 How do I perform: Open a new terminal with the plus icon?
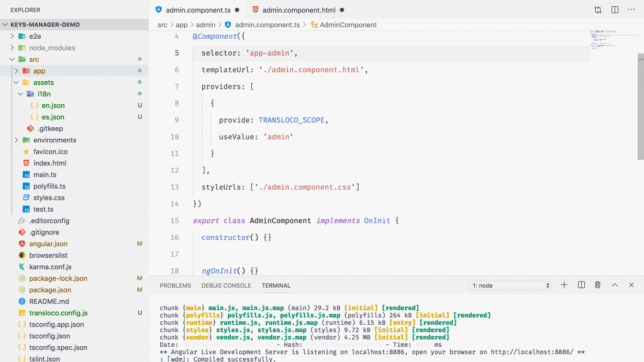coord(564,284)
